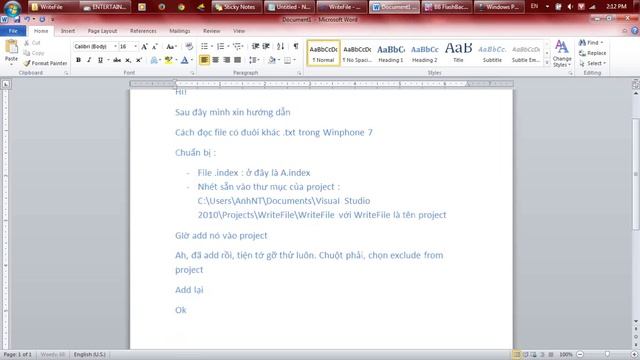Apply superscript formatting

pos(139,60)
